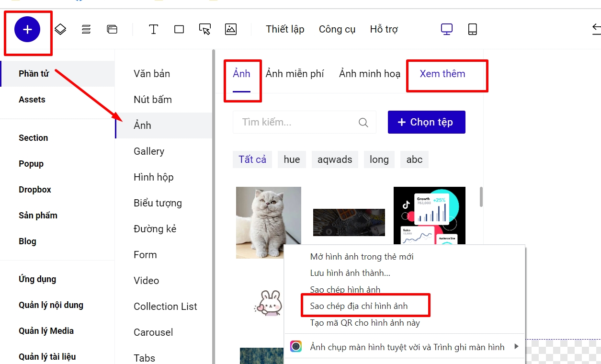This screenshot has height=364, width=601.
Task: Filter images by Tất cả tag
Action: (252, 159)
